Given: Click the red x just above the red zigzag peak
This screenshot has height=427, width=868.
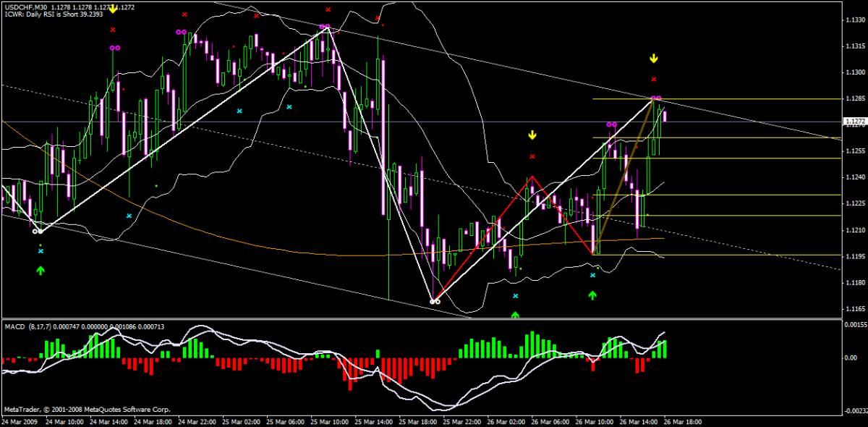Looking at the screenshot, I should 532,156.
